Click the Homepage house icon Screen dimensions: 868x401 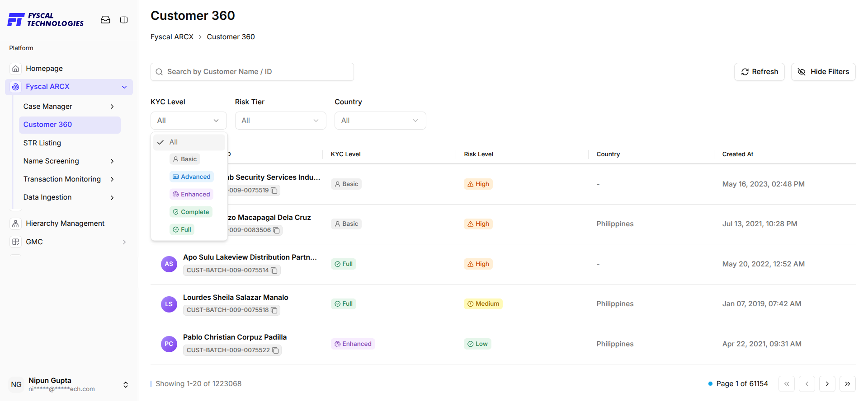[16, 69]
